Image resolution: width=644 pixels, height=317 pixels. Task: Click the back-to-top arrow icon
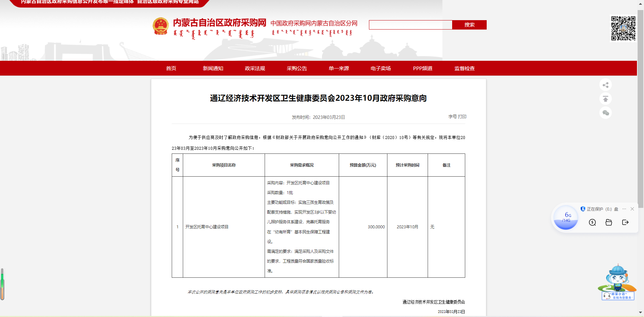605,99
